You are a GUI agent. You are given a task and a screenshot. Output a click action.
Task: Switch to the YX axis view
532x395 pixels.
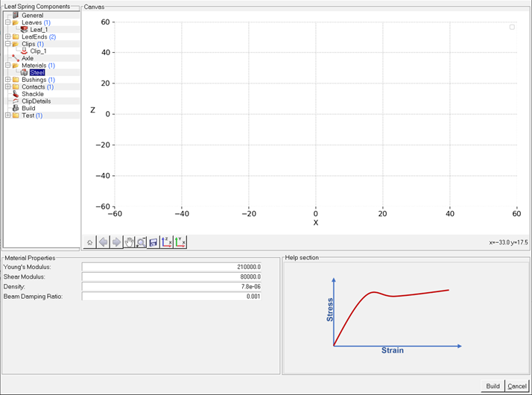[180, 242]
